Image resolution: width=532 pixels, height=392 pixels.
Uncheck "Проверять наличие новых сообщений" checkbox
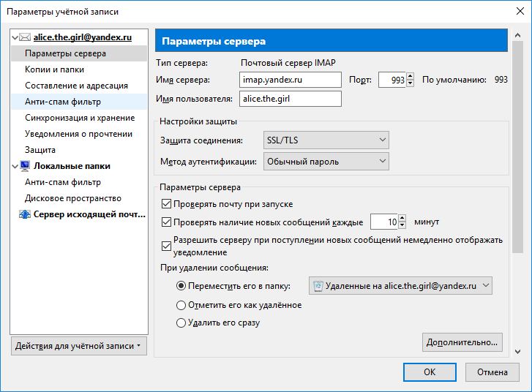click(165, 222)
